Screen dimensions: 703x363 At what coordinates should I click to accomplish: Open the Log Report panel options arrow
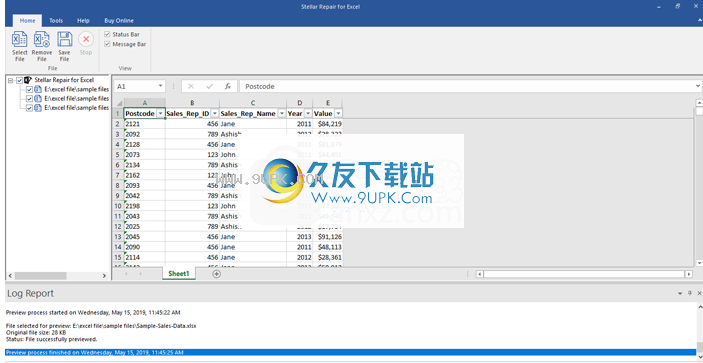(x=680, y=293)
